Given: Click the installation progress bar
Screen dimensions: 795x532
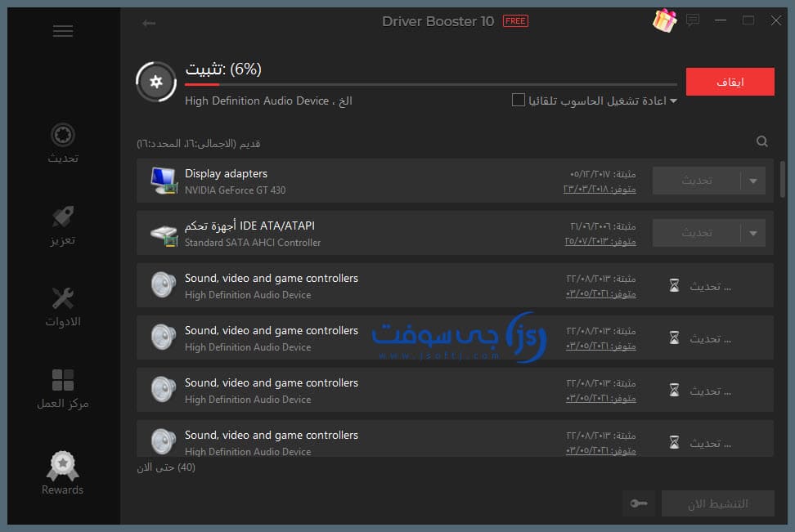Looking at the screenshot, I should 431,84.
